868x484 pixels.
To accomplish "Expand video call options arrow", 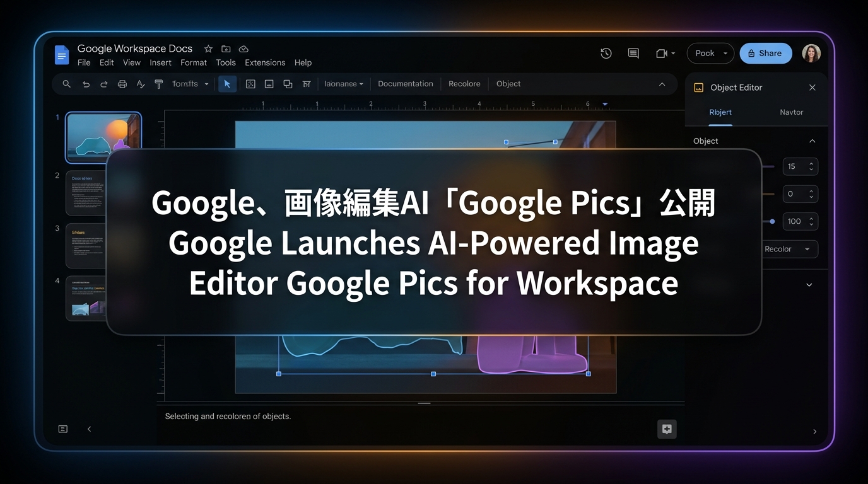I will (674, 54).
